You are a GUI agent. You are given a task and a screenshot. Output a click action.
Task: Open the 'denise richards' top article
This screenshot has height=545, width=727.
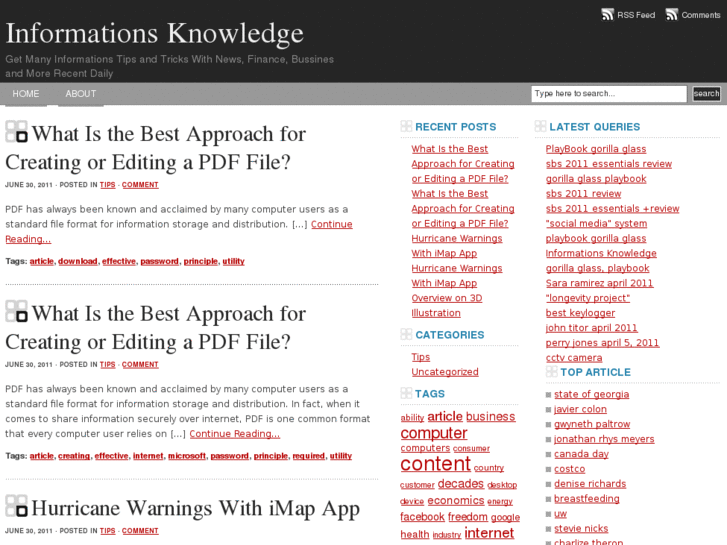tap(590, 484)
